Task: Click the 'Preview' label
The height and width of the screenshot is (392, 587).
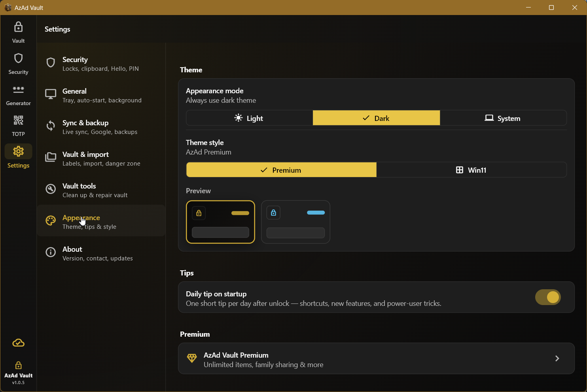Action: (x=198, y=191)
